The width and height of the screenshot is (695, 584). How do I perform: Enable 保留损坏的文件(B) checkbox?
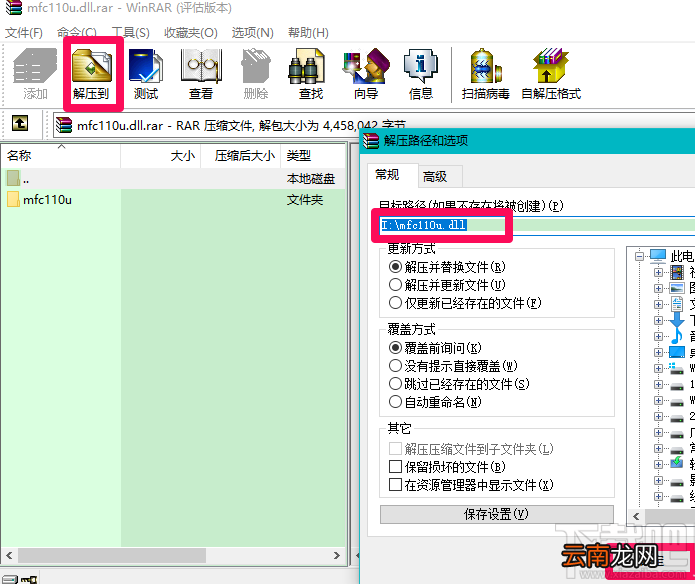[395, 467]
